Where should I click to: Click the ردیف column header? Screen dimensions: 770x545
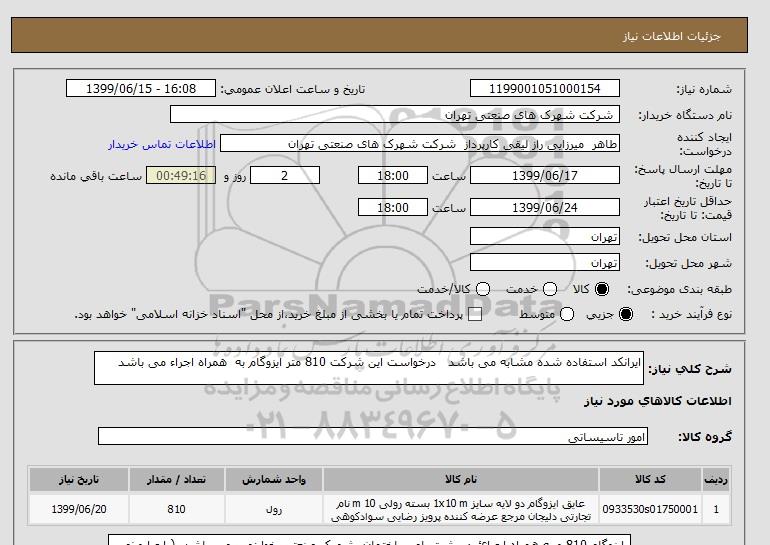point(716,479)
